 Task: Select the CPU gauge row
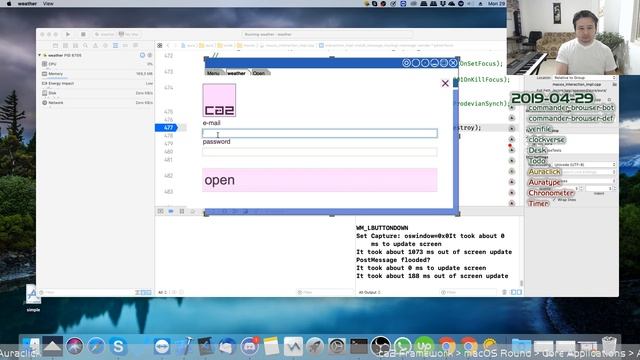97,64
